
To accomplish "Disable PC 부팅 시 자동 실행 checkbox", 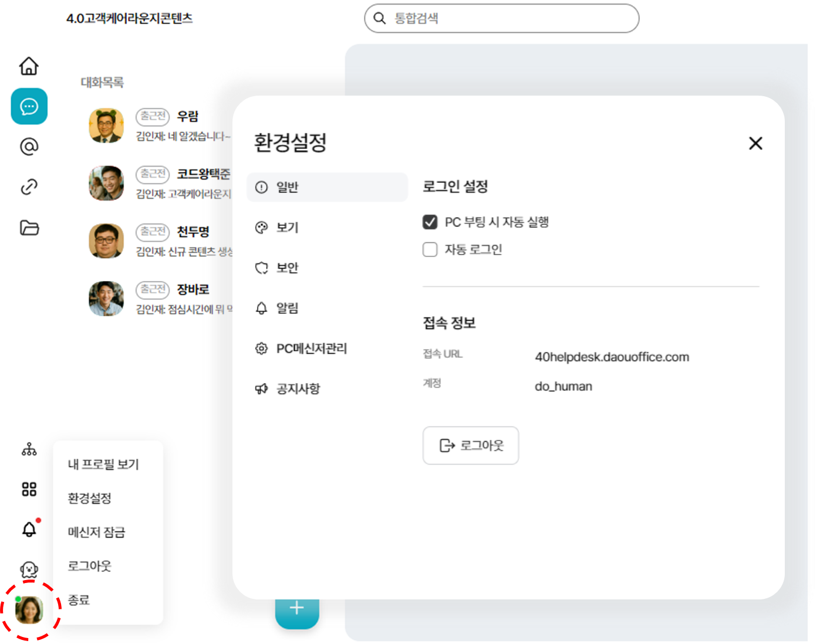I will tap(430, 222).
